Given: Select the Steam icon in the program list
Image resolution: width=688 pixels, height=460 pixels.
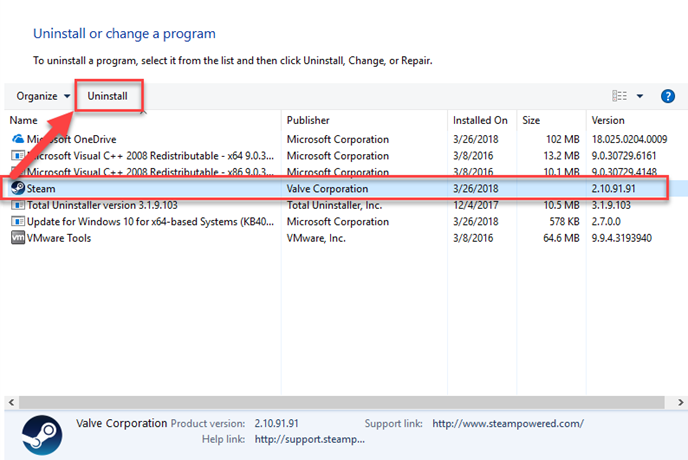Looking at the screenshot, I should coord(17,188).
